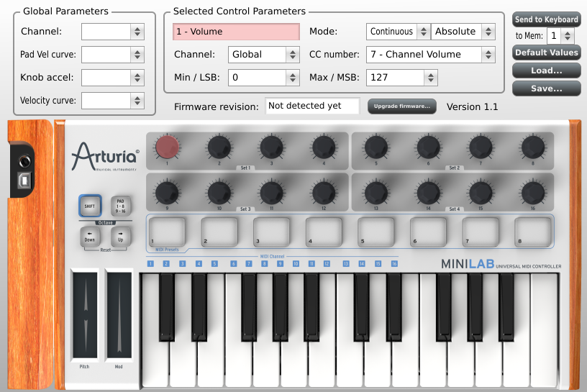Select MIDI channel 12 indicator
Screen dimensions: 587x392
pos(327,263)
